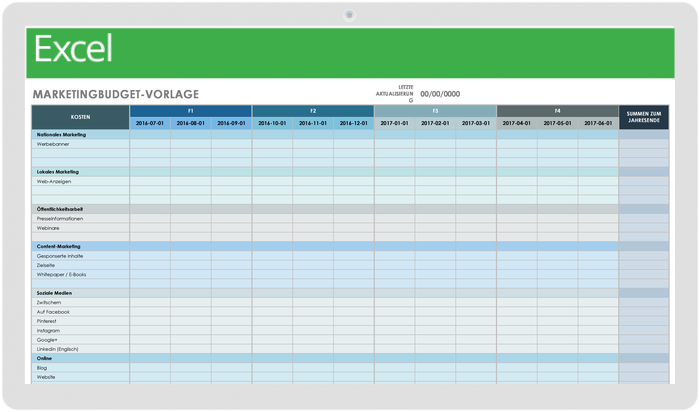Screen dimensions: 700x412
Task: Select the 2016-12-01 column header
Action: [354, 123]
